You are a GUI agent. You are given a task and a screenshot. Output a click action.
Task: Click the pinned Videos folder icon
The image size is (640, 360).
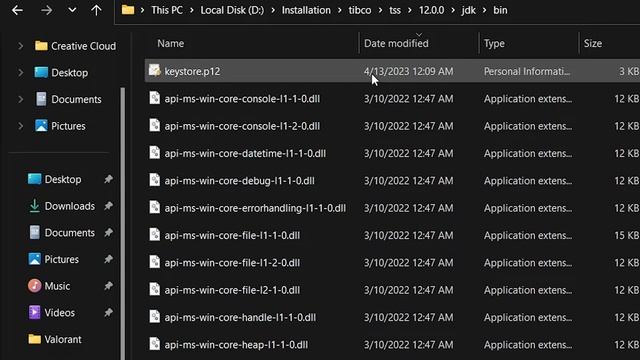(x=34, y=312)
